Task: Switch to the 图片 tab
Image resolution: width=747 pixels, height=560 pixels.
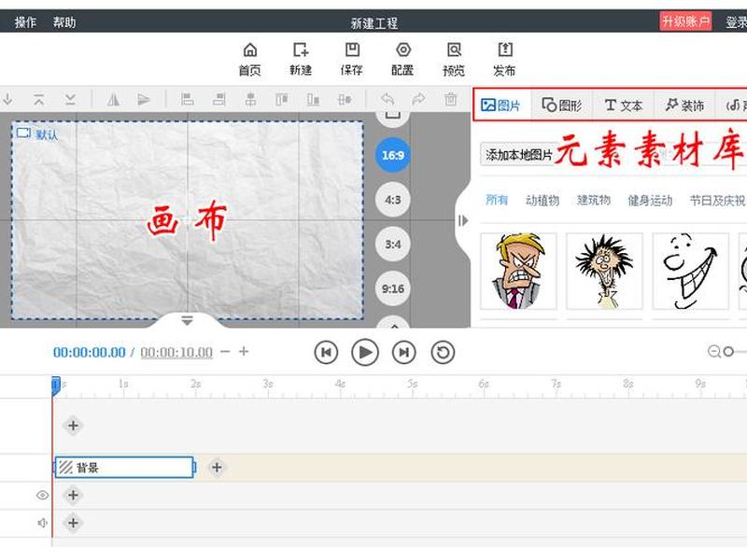Action: click(x=501, y=105)
